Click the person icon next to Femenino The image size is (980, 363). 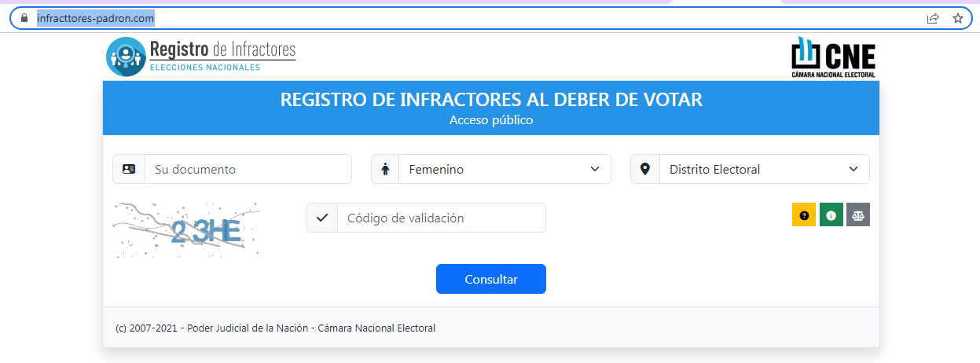[385, 169]
